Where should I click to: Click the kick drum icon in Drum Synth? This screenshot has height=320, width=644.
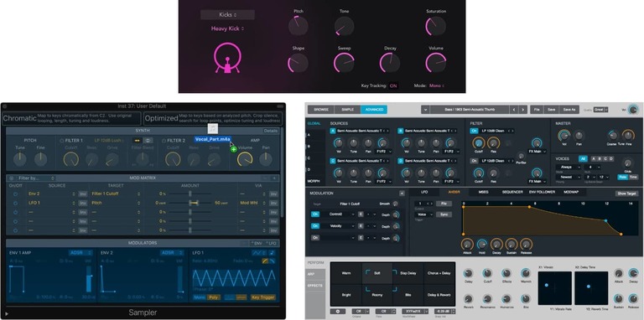(x=227, y=58)
